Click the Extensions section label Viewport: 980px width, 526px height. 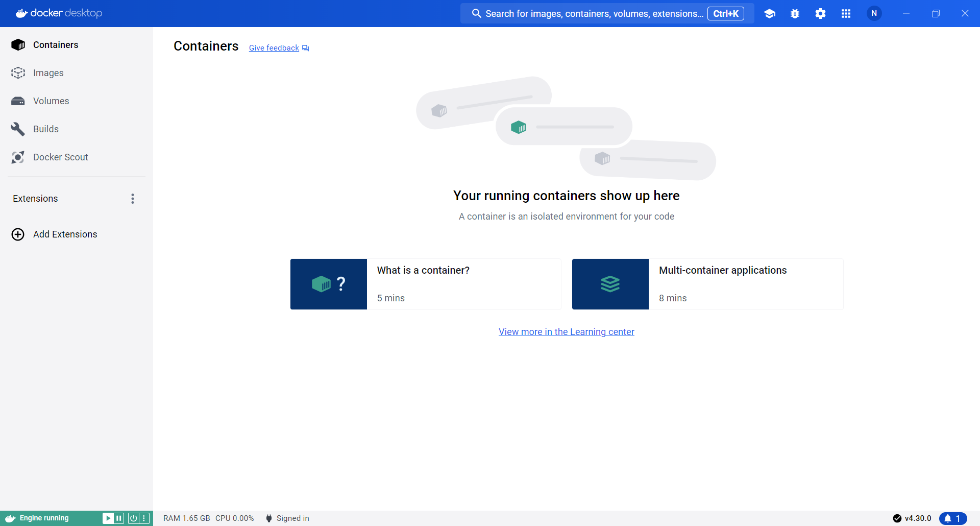(x=35, y=199)
